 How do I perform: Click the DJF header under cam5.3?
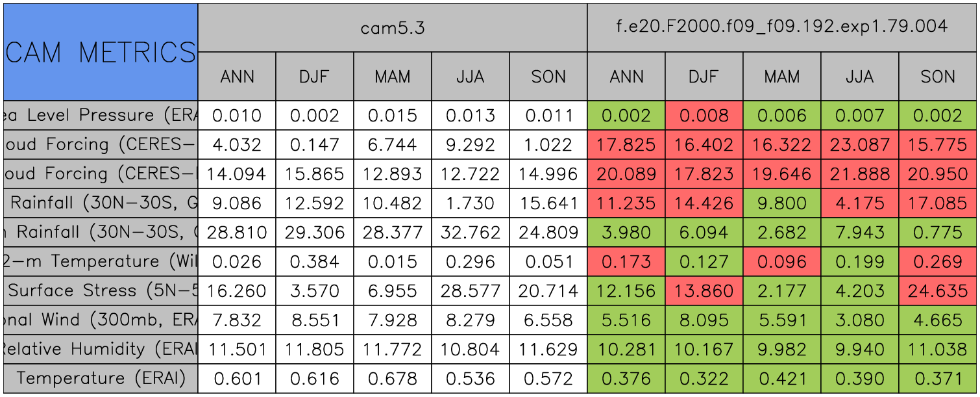click(315, 77)
